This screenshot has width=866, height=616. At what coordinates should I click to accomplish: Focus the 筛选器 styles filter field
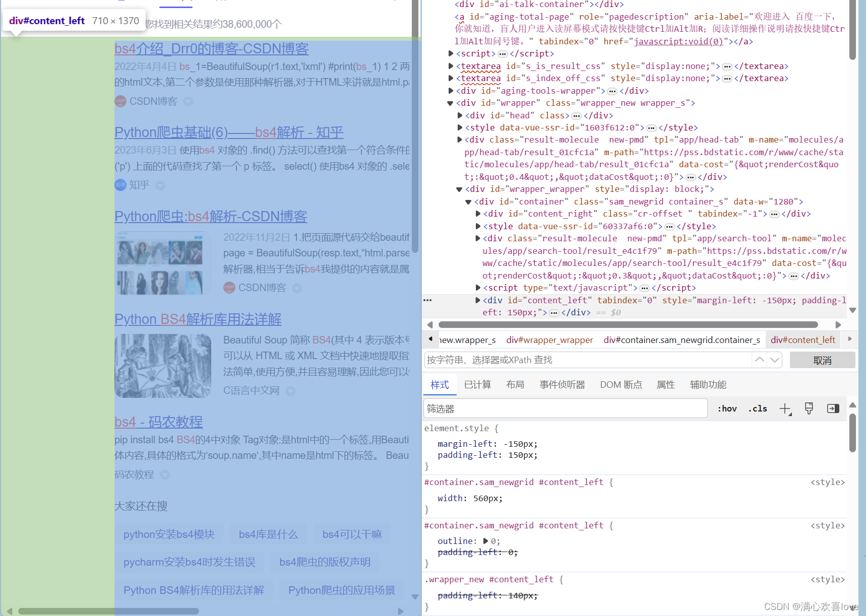pos(566,408)
